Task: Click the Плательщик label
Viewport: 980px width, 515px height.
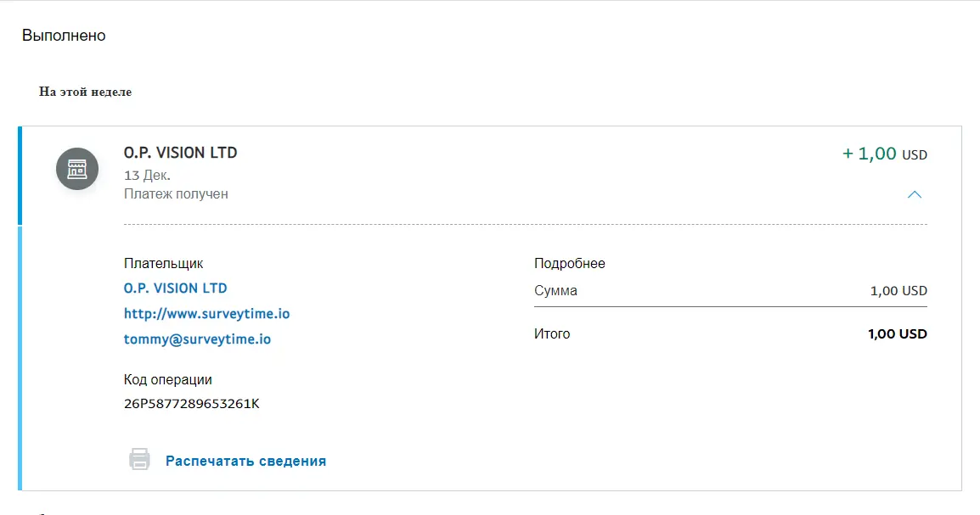Action: tap(163, 263)
